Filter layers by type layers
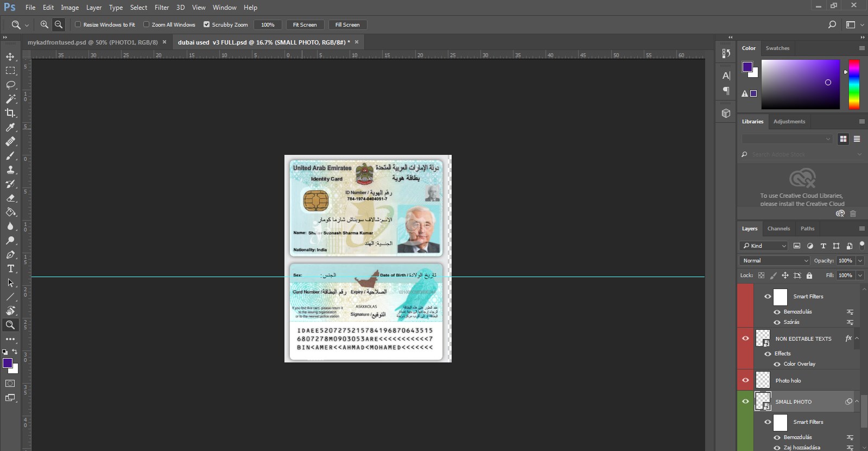 823,246
